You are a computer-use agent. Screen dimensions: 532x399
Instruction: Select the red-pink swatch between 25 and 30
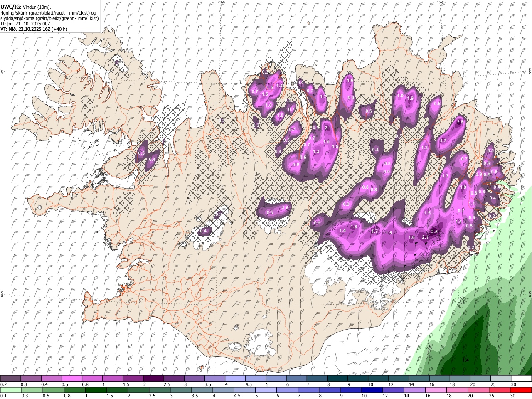coord(500,390)
